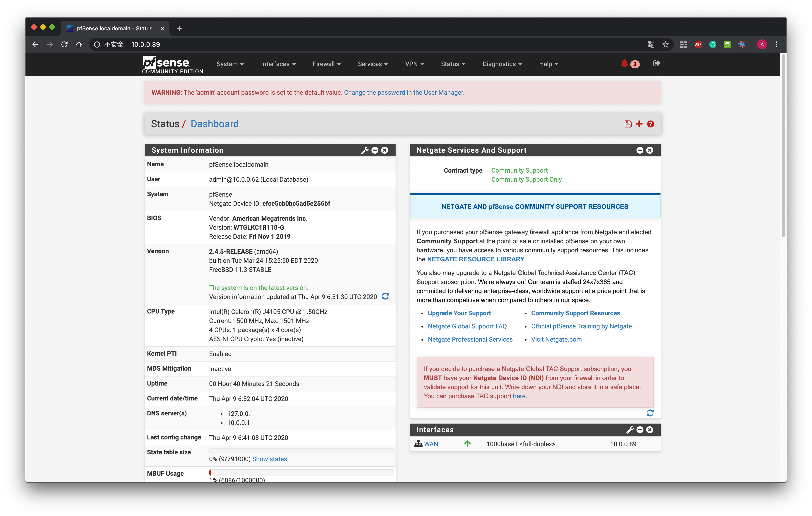Click the logout icon in navbar

coord(656,63)
